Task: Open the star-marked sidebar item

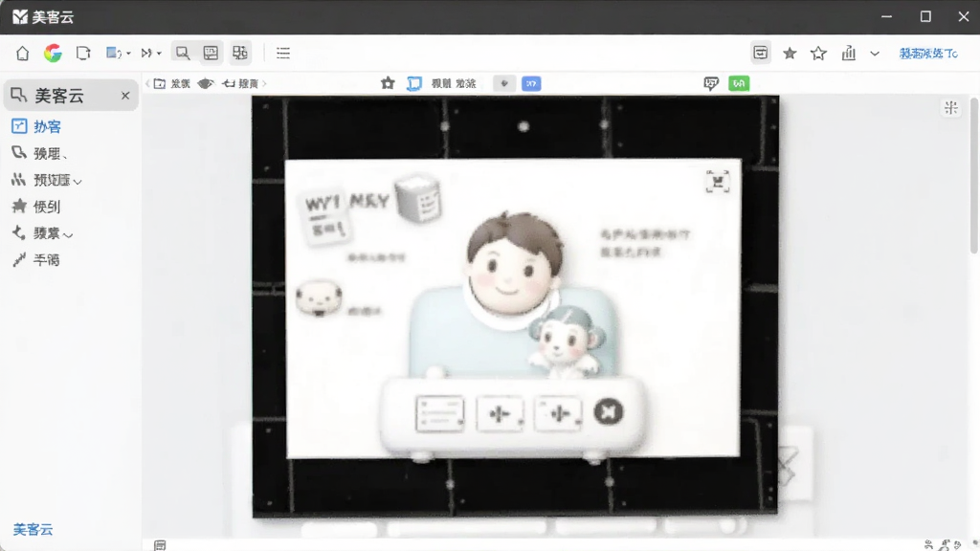Action: tap(36, 207)
